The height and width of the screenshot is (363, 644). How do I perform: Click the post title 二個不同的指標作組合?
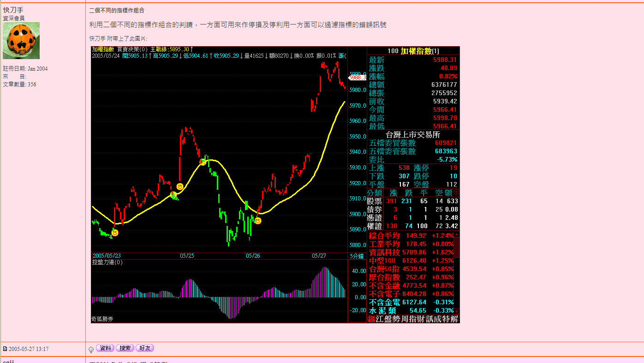pyautogui.click(x=117, y=10)
